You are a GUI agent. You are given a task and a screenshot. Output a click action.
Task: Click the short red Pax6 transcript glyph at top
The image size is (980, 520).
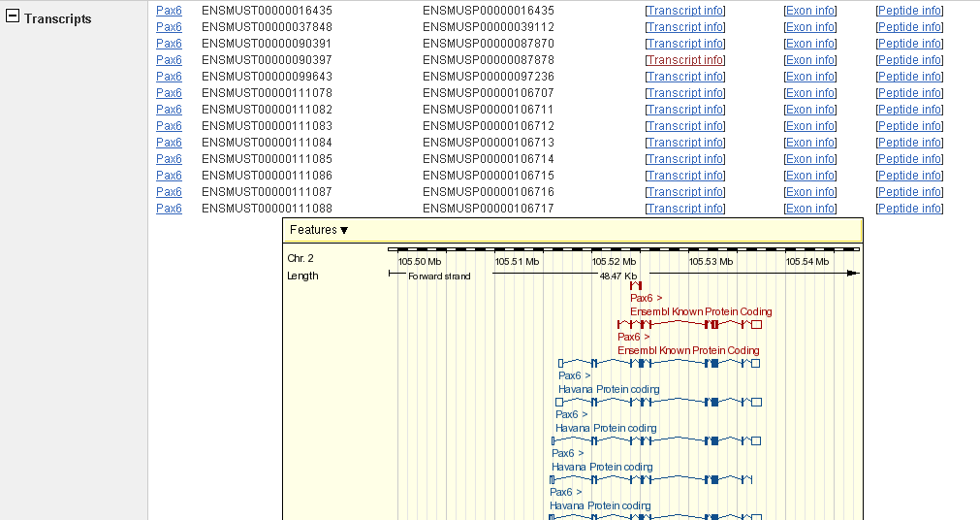tap(635, 285)
